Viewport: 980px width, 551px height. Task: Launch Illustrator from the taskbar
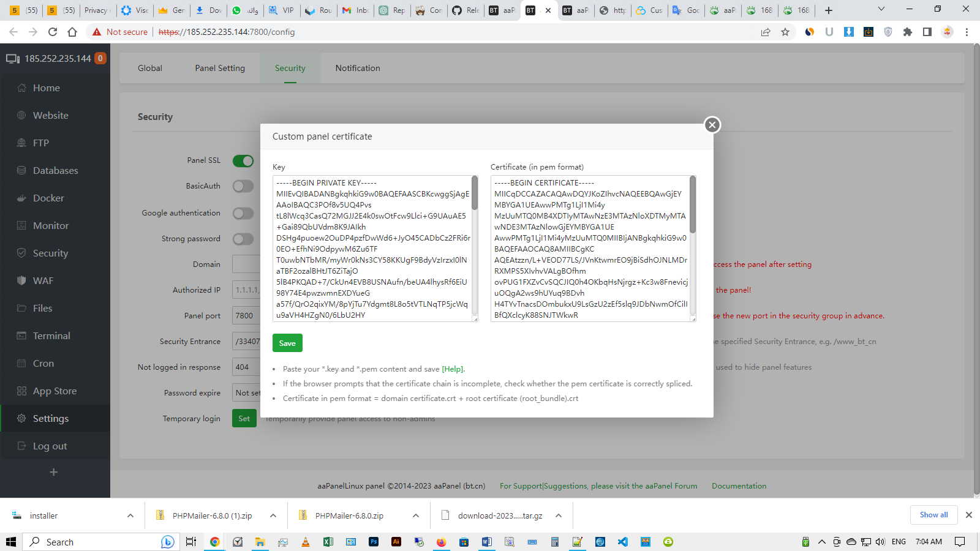[396, 542]
